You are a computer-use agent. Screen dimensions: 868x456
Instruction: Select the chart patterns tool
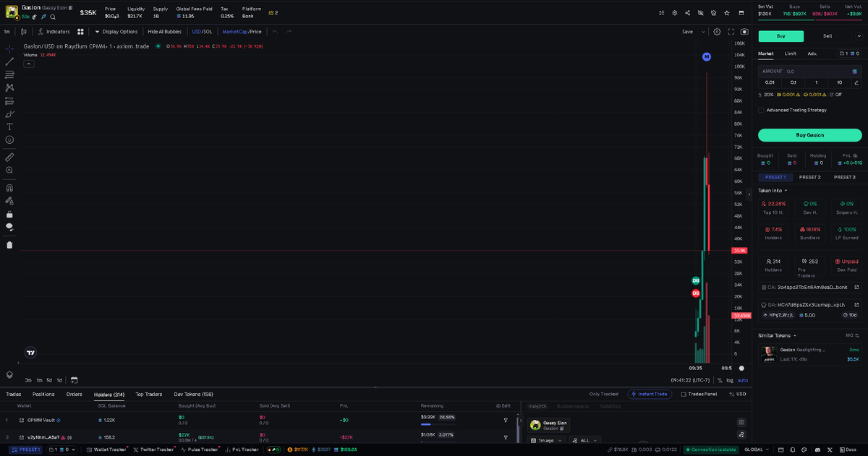click(x=9, y=87)
